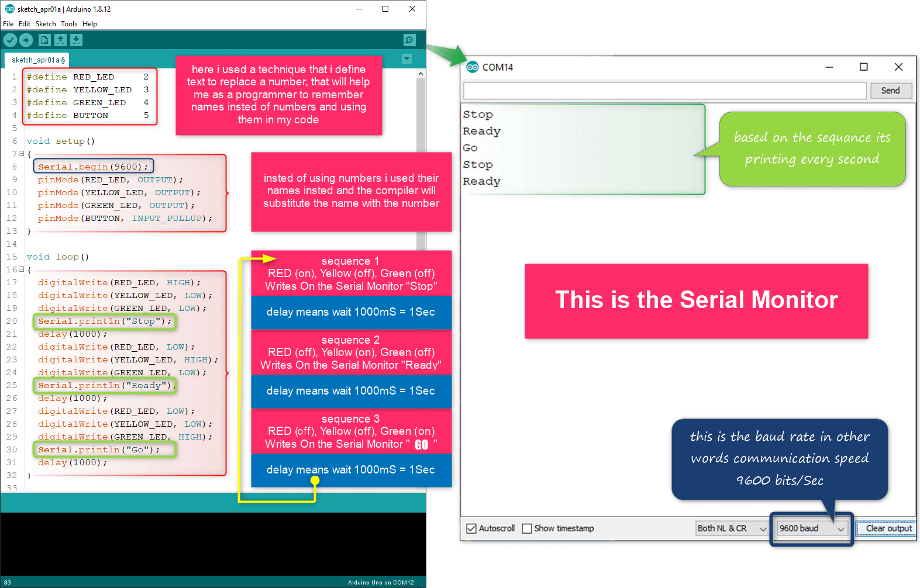This screenshot has height=588, width=920.
Task: Click 'Serial.println("Ready")' line
Action: pos(106,385)
